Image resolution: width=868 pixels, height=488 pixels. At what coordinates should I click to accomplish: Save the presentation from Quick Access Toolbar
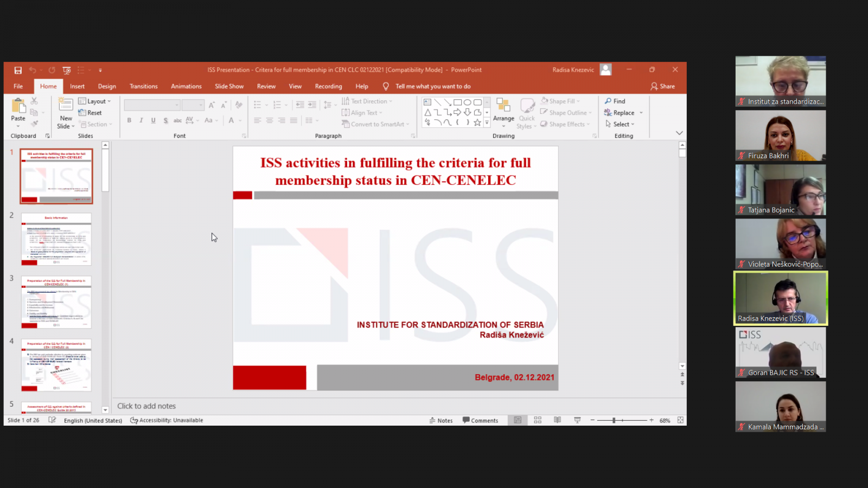(x=18, y=70)
